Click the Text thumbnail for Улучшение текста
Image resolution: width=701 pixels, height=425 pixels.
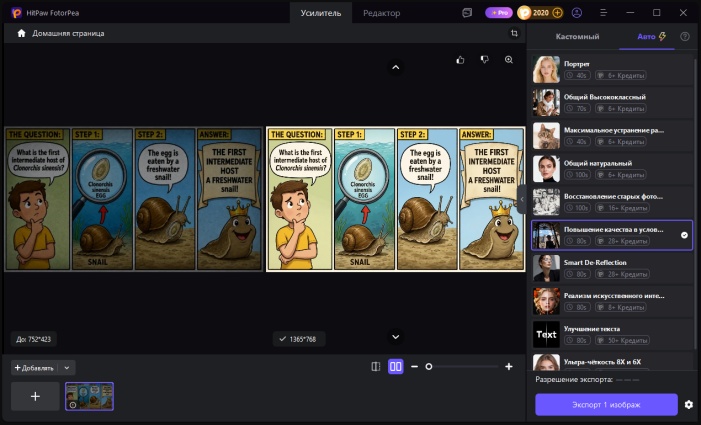(546, 334)
